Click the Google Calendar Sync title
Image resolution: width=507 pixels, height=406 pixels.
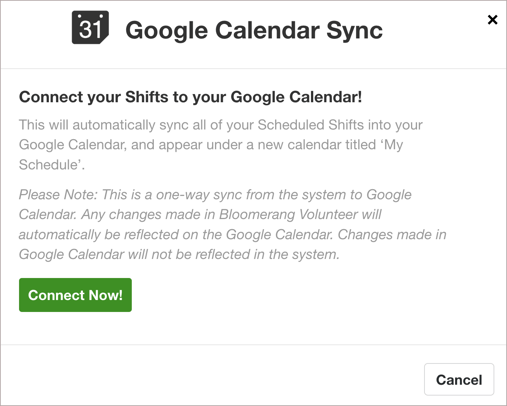click(254, 31)
